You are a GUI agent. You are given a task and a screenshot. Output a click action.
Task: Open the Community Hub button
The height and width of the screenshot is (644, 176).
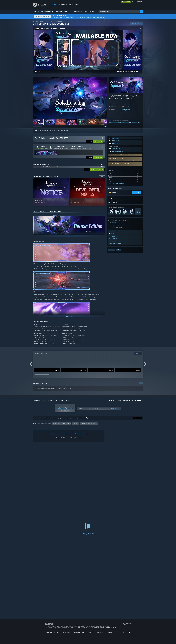click(x=136, y=24)
